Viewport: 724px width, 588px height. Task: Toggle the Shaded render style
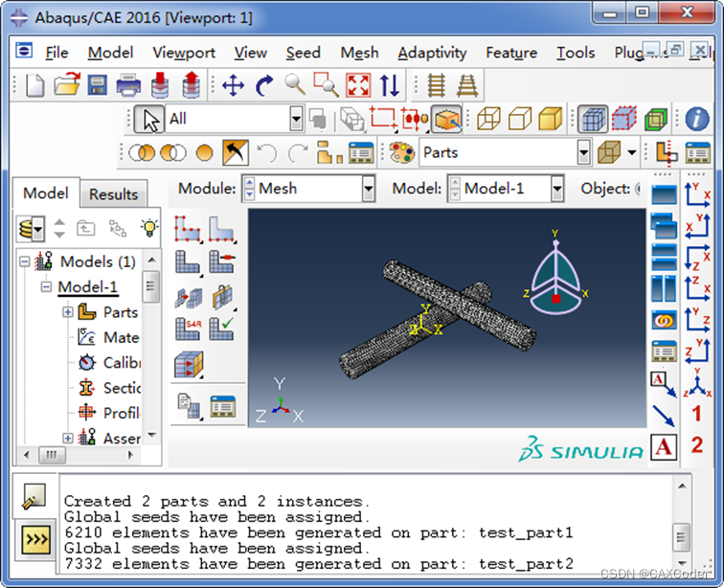click(x=550, y=119)
